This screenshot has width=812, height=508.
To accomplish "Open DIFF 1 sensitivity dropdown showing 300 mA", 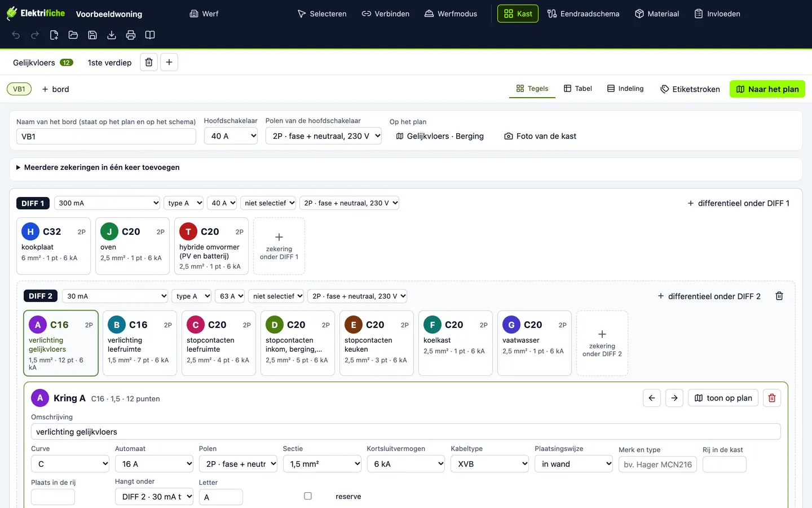I will point(107,203).
